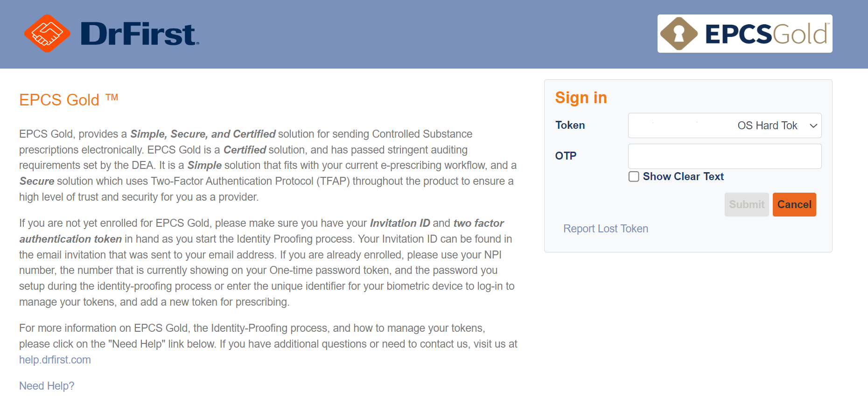
Task: Click the trademark TM superscript
Action: 112,97
